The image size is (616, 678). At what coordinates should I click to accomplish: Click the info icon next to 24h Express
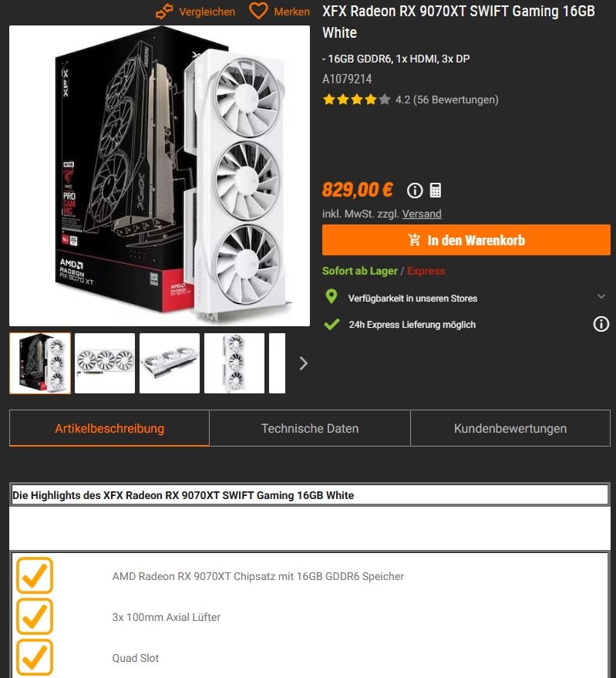click(601, 324)
